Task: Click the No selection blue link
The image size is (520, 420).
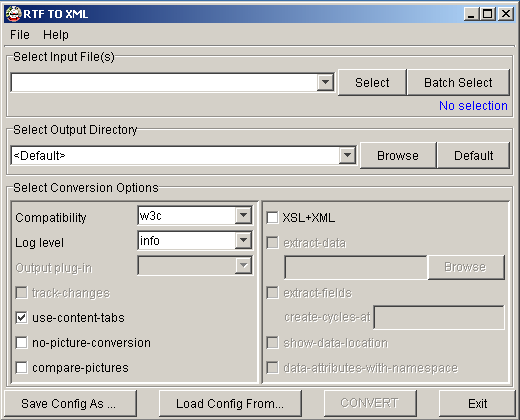Action: point(473,106)
